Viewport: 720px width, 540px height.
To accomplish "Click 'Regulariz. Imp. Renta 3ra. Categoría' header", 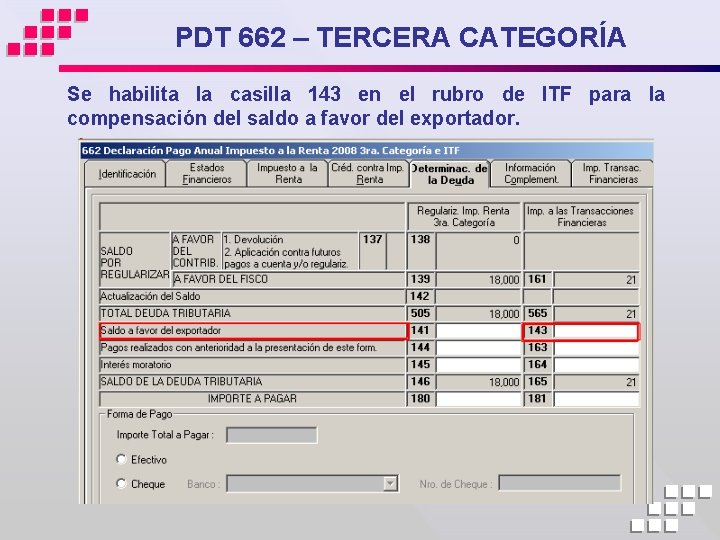I will (x=464, y=217).
